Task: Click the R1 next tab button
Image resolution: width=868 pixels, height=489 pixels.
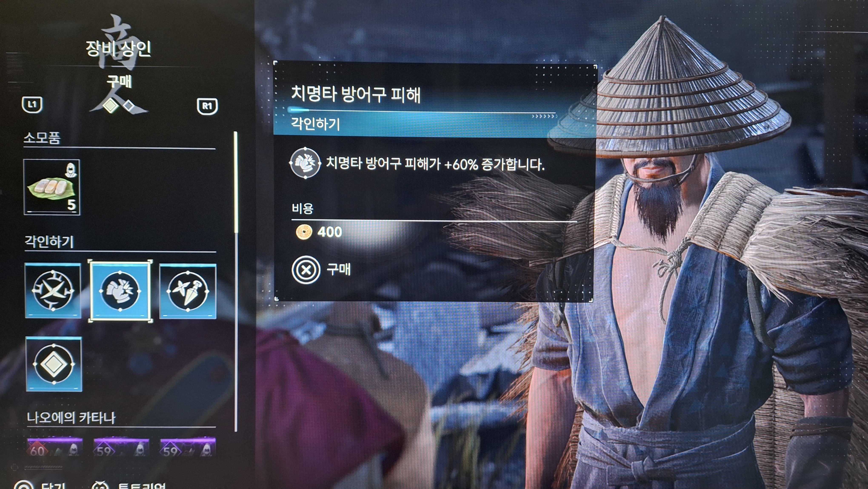Action: click(x=207, y=106)
